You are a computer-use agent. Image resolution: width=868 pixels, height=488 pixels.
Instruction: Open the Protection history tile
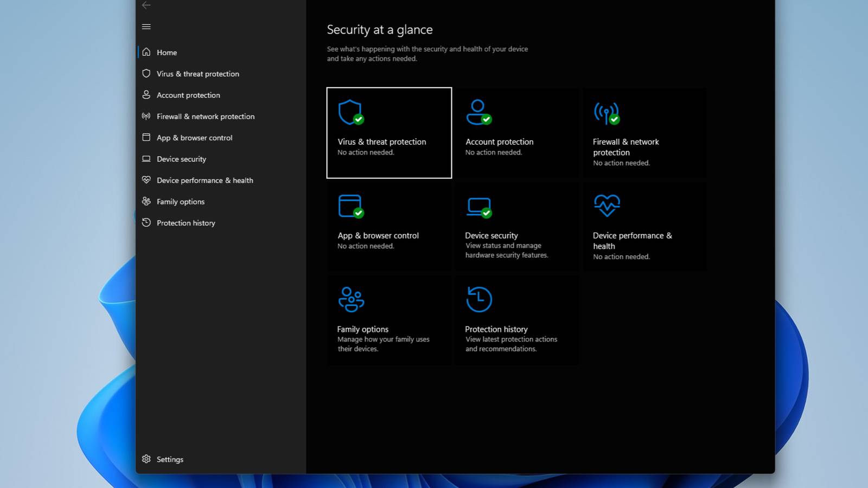tap(516, 320)
